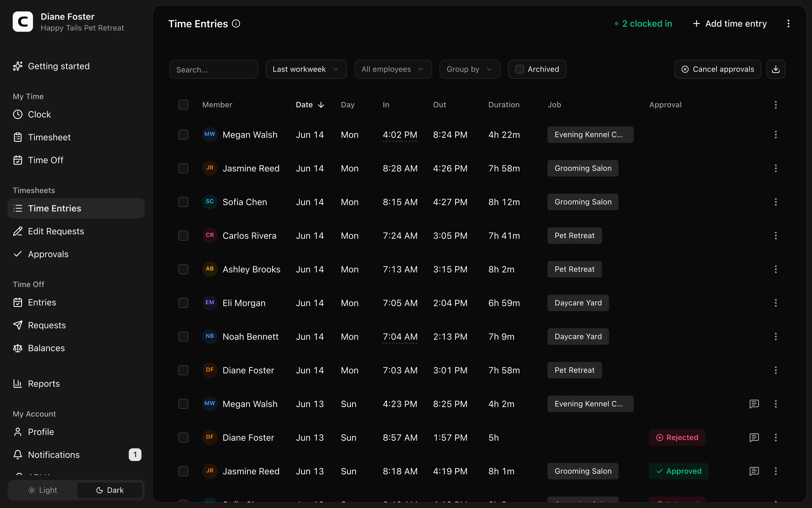The height and width of the screenshot is (508, 812).
Task: Open row menu for Megan Walsh Jun 14
Action: 775,135
